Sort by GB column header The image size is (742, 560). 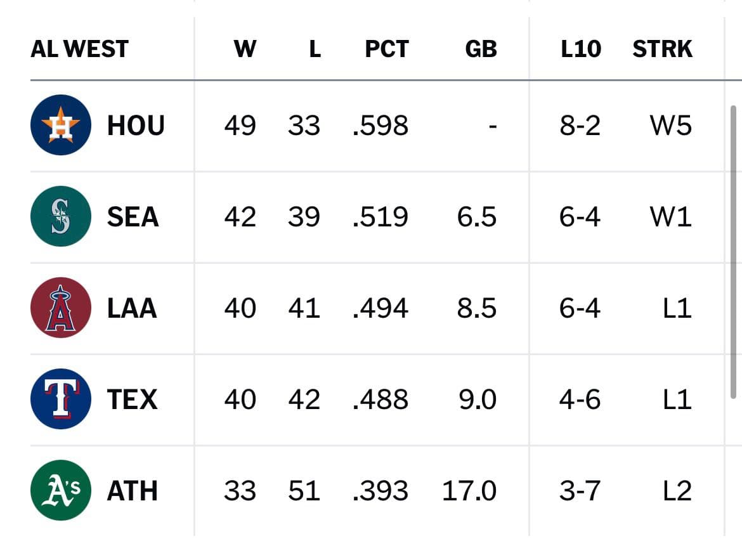point(481,49)
